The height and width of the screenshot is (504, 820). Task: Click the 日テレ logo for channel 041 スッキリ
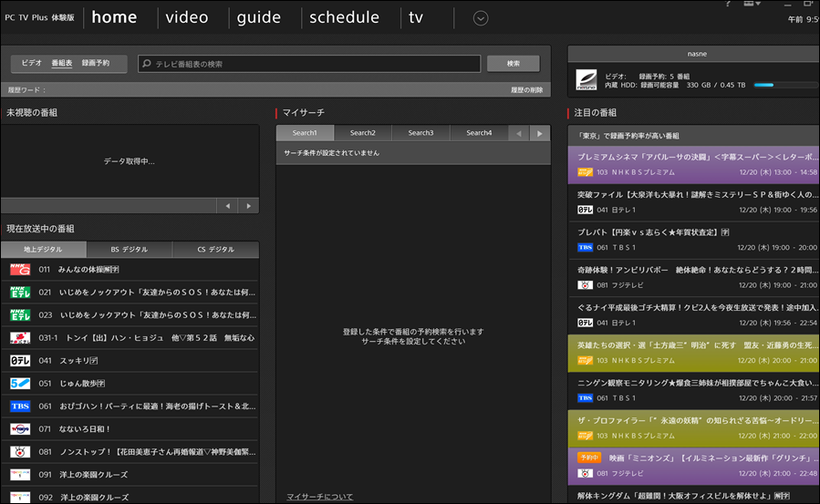pyautogui.click(x=20, y=360)
